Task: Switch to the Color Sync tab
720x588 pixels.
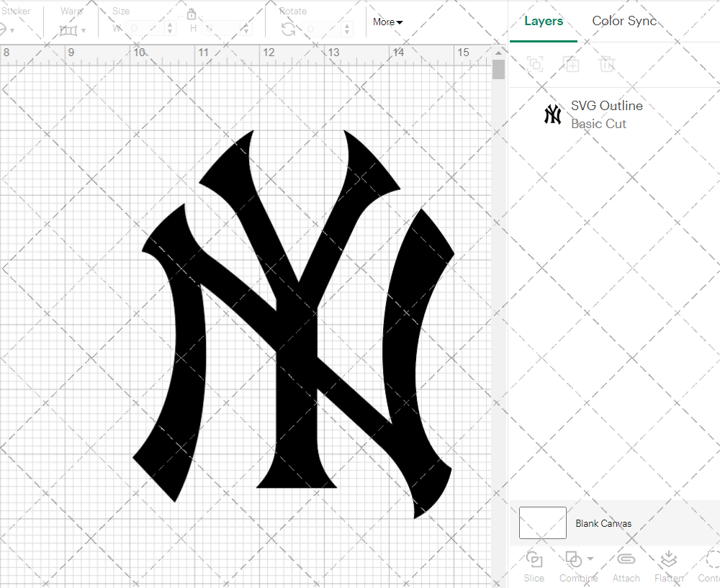Action: click(x=624, y=21)
